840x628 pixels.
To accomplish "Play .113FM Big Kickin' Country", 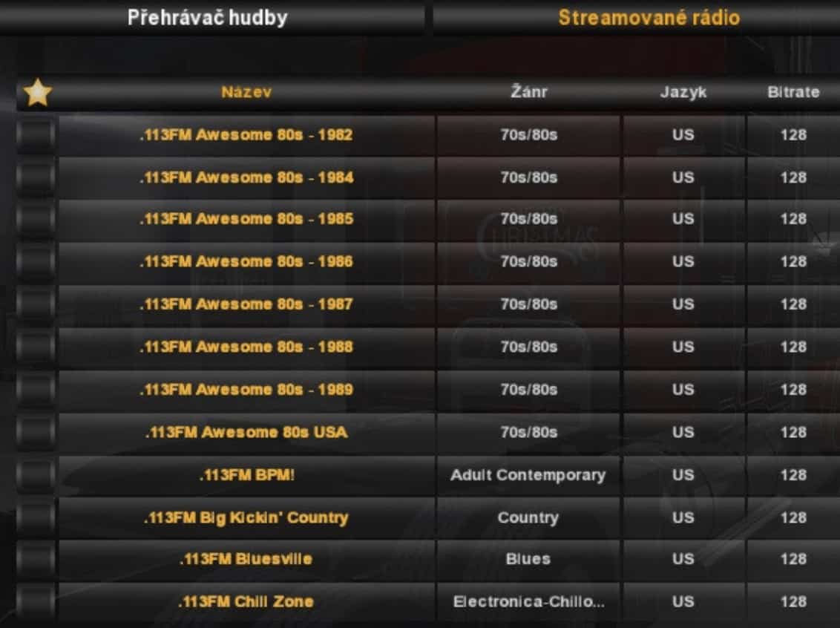I will coord(246,517).
